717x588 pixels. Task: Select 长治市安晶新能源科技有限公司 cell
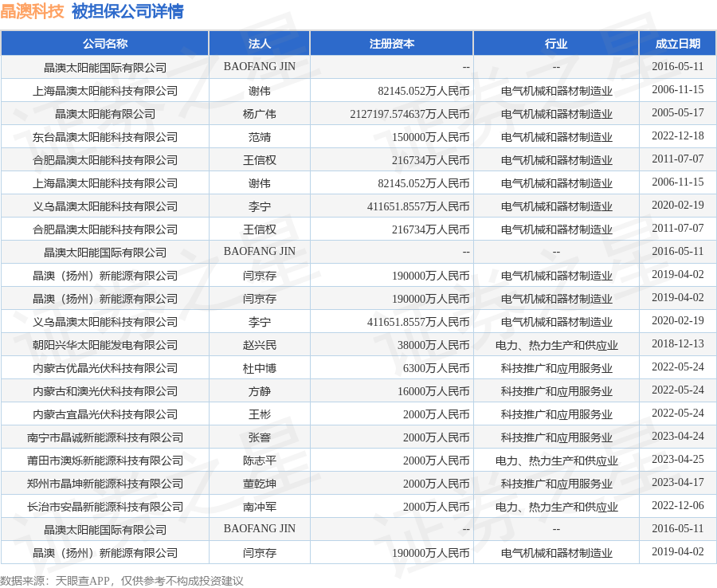104,507
